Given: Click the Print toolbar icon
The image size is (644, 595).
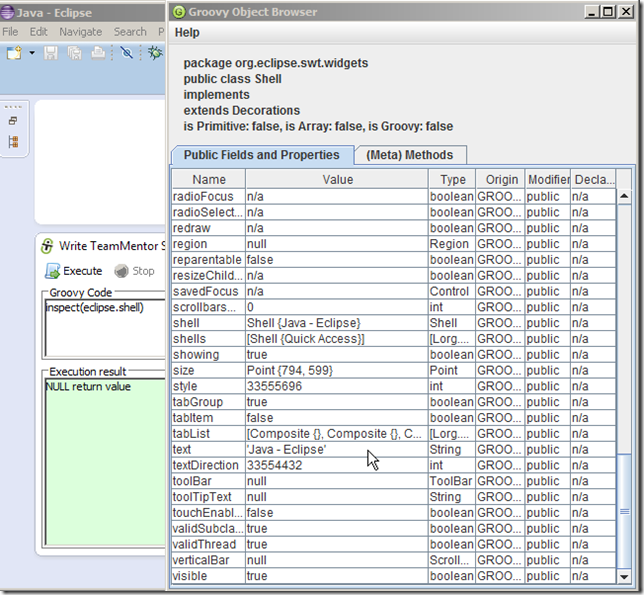Looking at the screenshot, I should pos(98,52).
